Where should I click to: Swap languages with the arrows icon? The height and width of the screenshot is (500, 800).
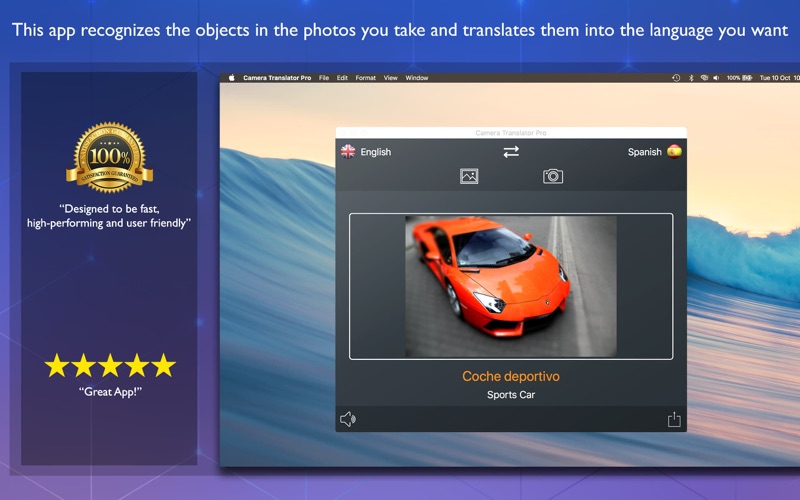[x=511, y=152]
